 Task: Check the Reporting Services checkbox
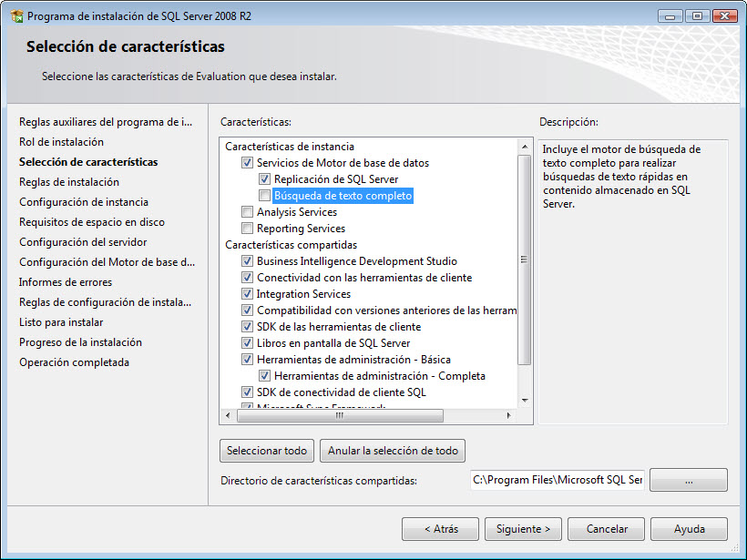(247, 229)
